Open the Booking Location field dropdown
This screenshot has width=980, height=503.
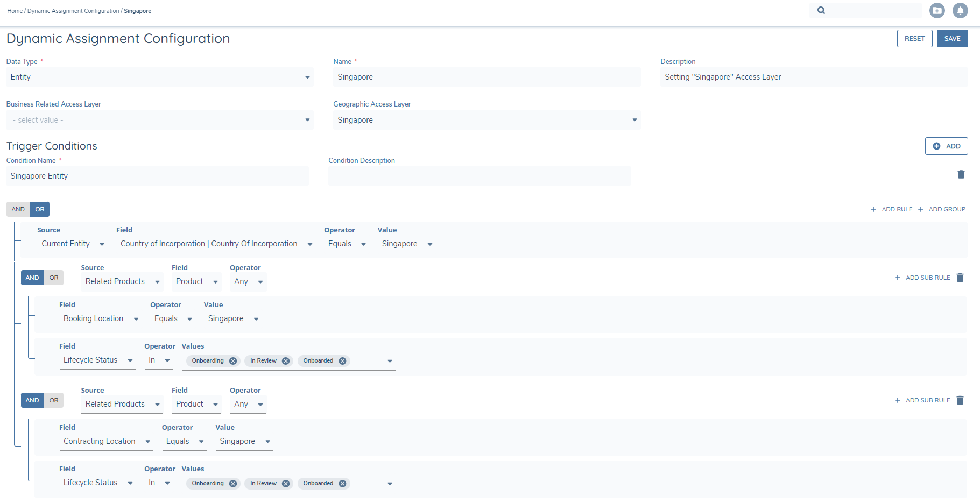(101, 319)
